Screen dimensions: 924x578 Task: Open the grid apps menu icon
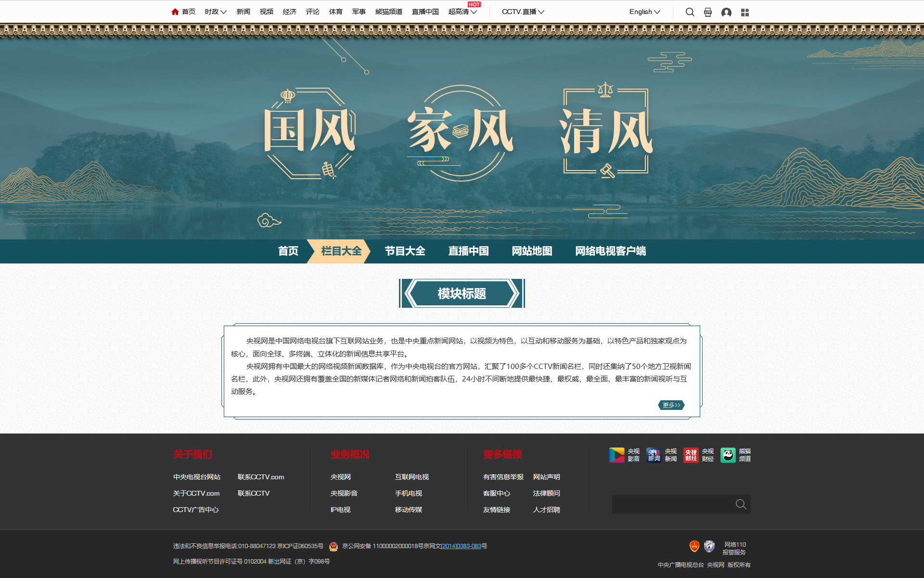click(745, 13)
